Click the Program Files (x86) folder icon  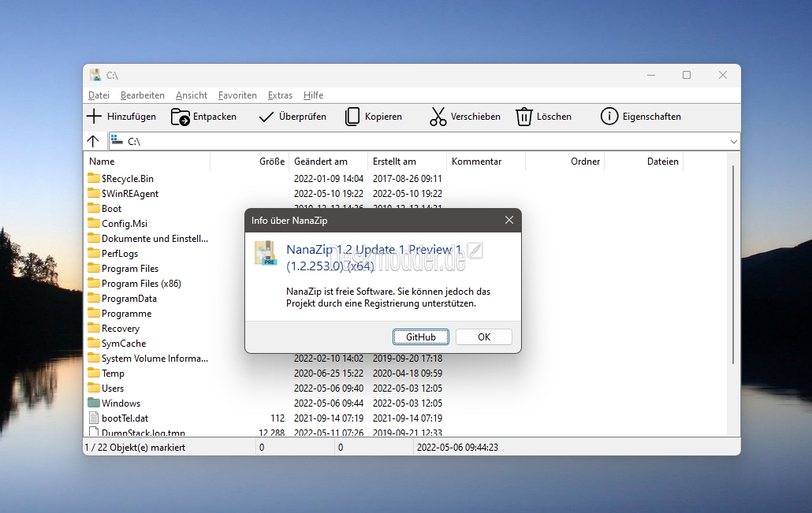(x=94, y=283)
